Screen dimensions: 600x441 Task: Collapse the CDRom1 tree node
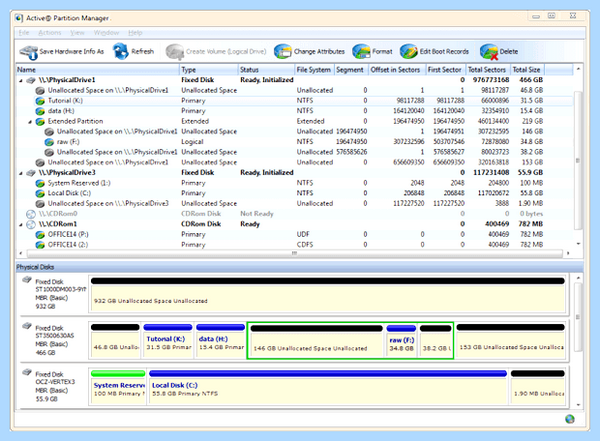[21, 224]
